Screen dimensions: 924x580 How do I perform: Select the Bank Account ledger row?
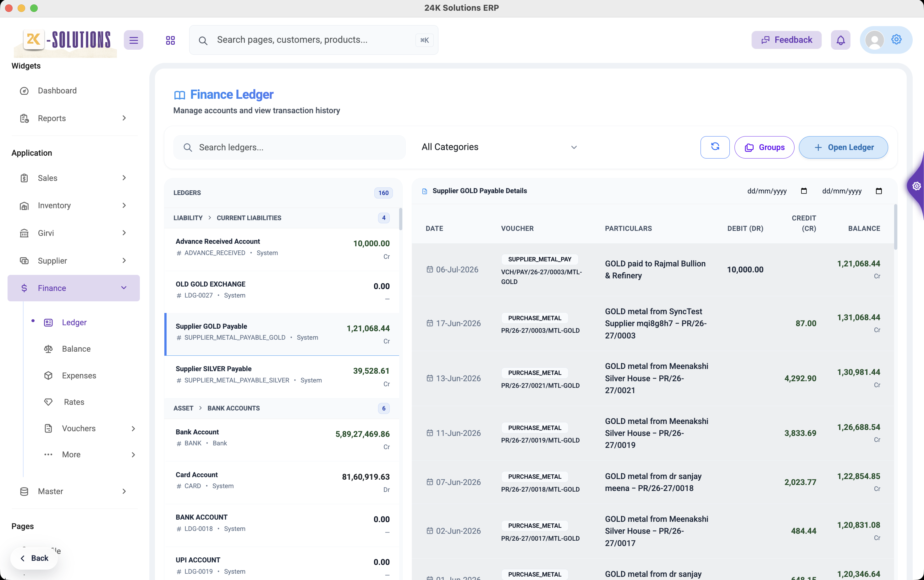click(282, 440)
